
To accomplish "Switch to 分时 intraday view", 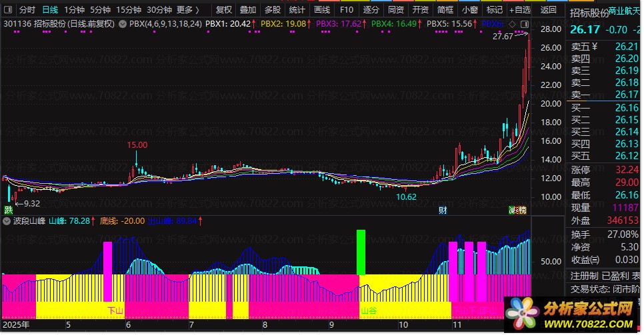I will tap(27, 9).
